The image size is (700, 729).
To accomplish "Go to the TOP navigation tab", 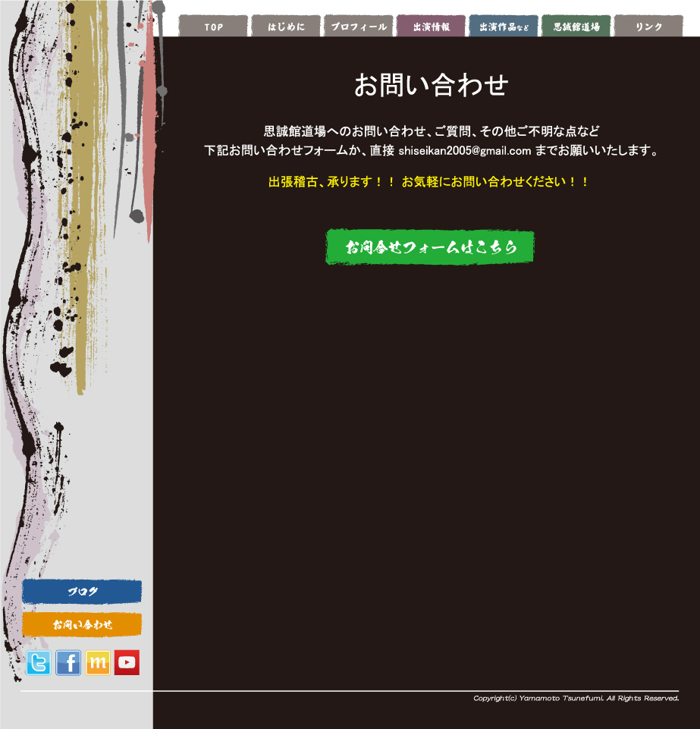I will pyautogui.click(x=213, y=27).
